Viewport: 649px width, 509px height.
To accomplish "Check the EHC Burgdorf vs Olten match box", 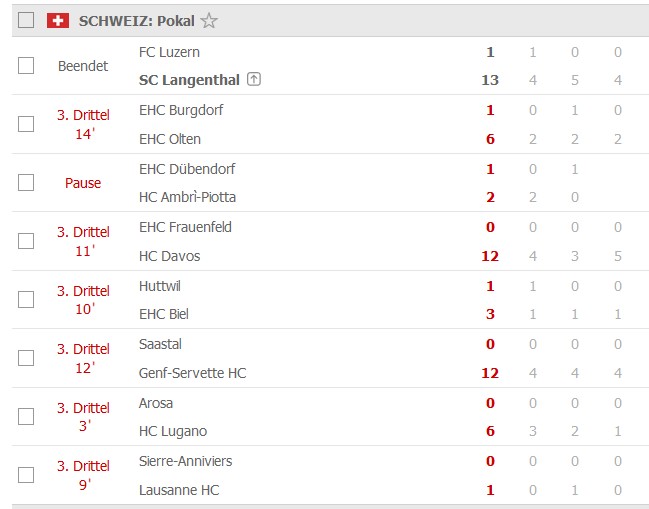I will (26, 124).
